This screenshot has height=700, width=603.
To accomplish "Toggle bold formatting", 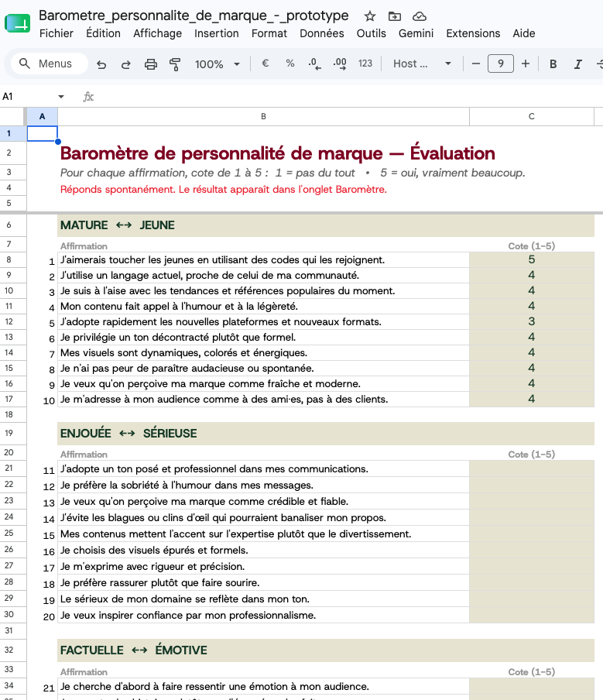I will [553, 63].
